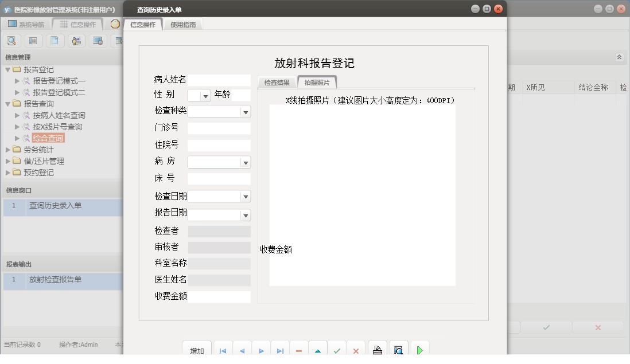Open the 检查种类 dropdown
This screenshot has height=364, width=630.
(x=246, y=111)
